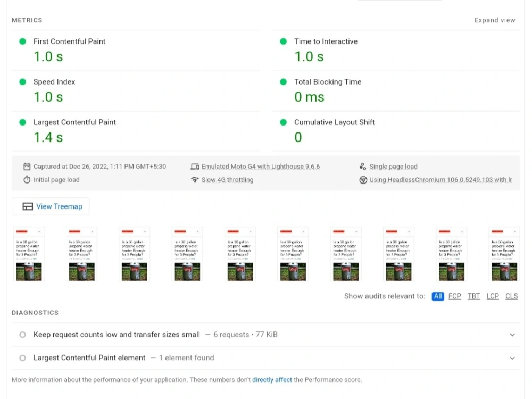Filter audits by CLS

point(512,296)
